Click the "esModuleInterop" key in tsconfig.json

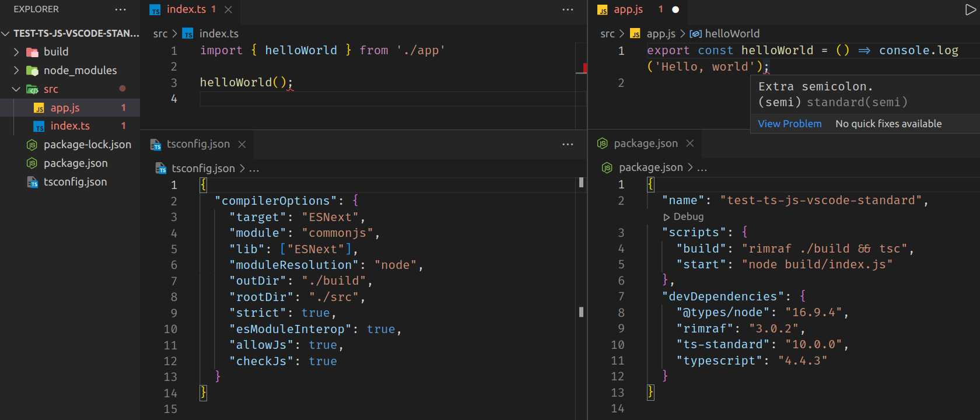point(290,330)
